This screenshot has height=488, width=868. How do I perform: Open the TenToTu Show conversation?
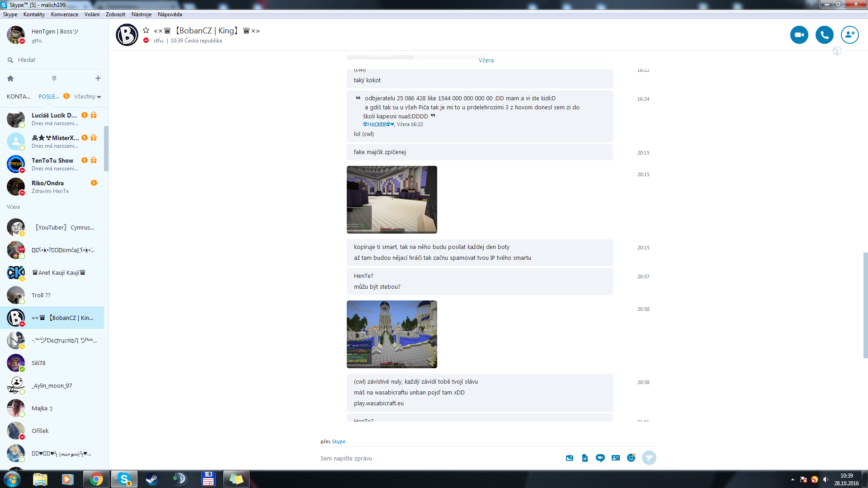tap(52, 164)
